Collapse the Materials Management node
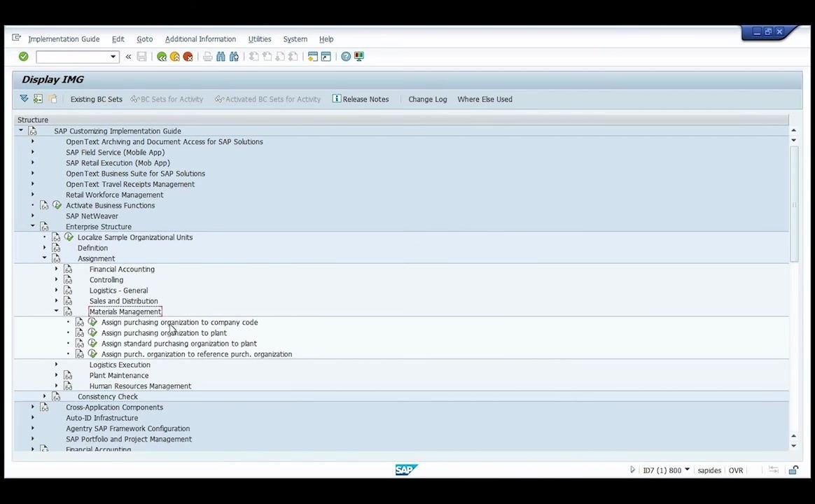 56,311
